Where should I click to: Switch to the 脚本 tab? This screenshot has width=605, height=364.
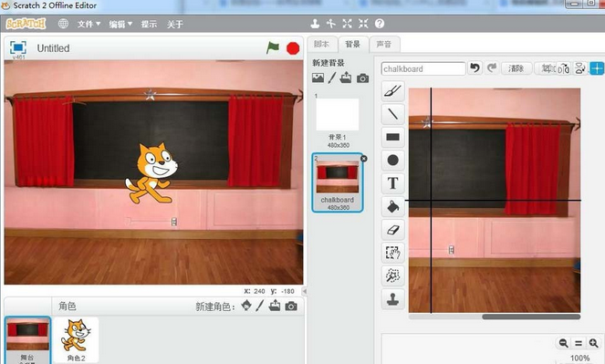point(322,44)
